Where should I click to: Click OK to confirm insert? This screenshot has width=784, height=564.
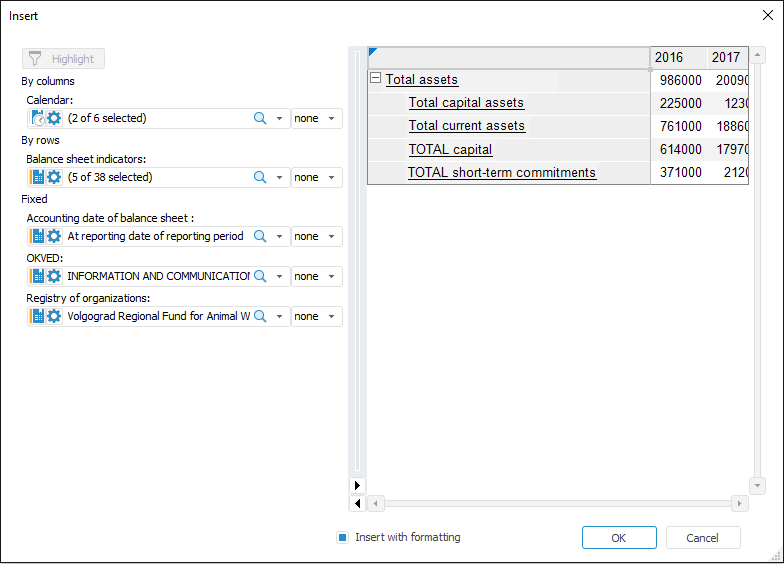pos(619,538)
